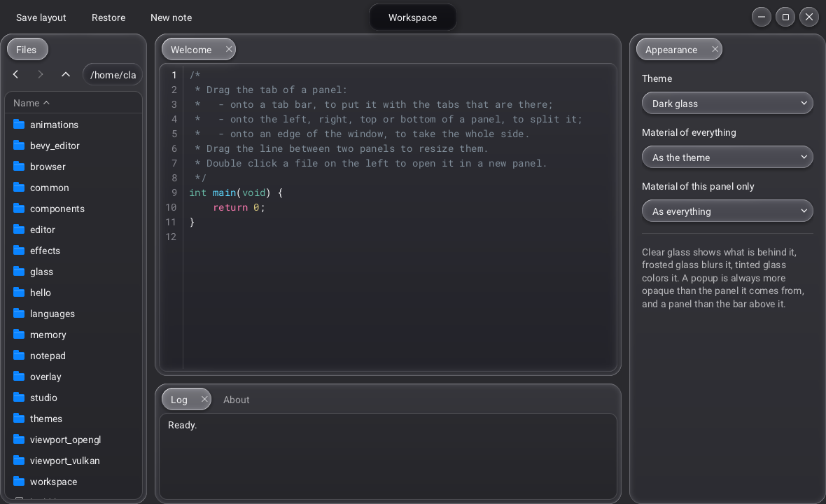Select the components folder name
The height and width of the screenshot is (504, 826).
[57, 209]
